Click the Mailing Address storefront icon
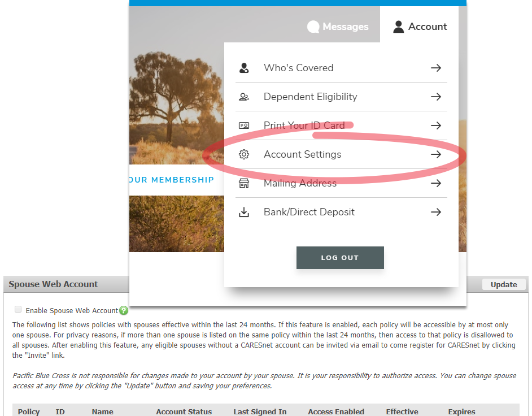532x416 pixels. 244,183
